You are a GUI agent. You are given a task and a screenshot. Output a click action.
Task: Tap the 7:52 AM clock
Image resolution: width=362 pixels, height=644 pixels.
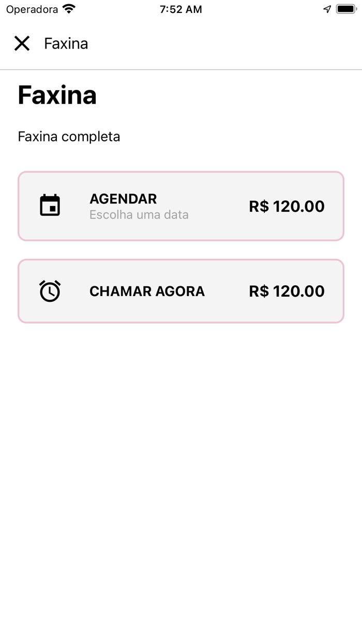pyautogui.click(x=181, y=9)
